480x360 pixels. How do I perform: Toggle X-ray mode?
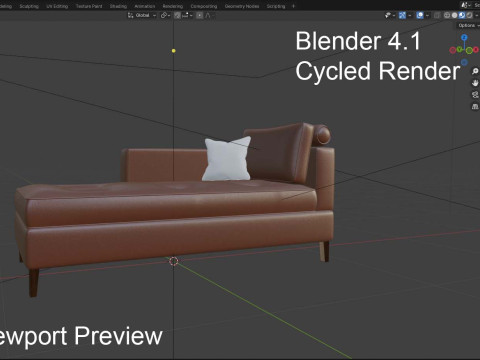click(x=437, y=15)
